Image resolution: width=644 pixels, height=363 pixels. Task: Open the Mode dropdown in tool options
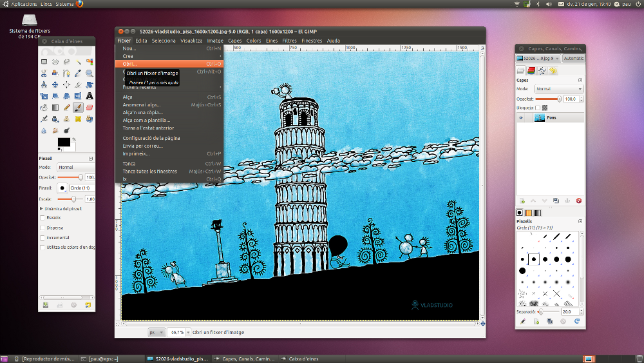click(75, 168)
